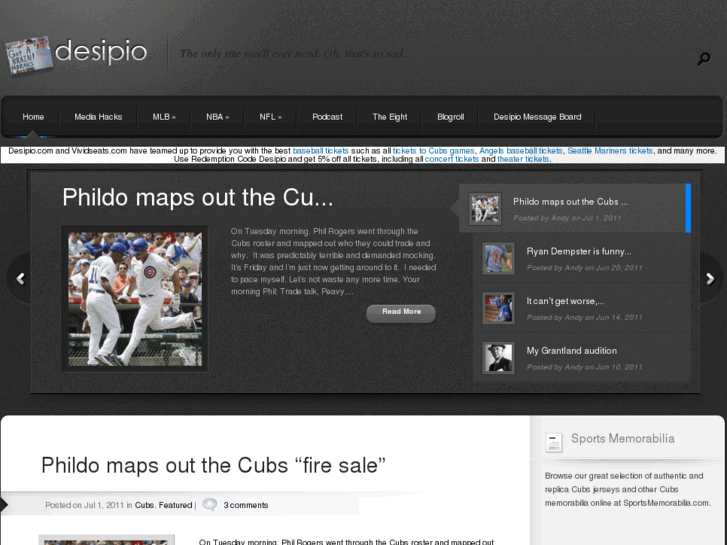Follow the baseball tickets link

pos(320,151)
